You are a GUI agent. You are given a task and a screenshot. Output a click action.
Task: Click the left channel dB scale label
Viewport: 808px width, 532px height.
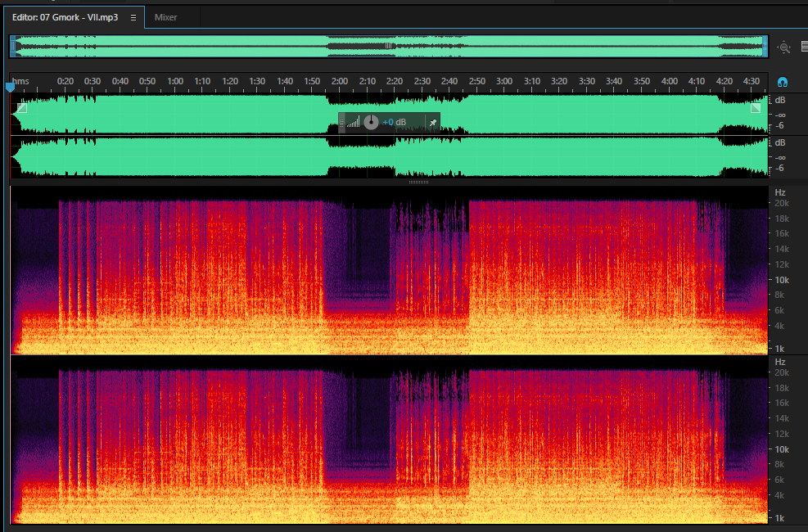780,100
